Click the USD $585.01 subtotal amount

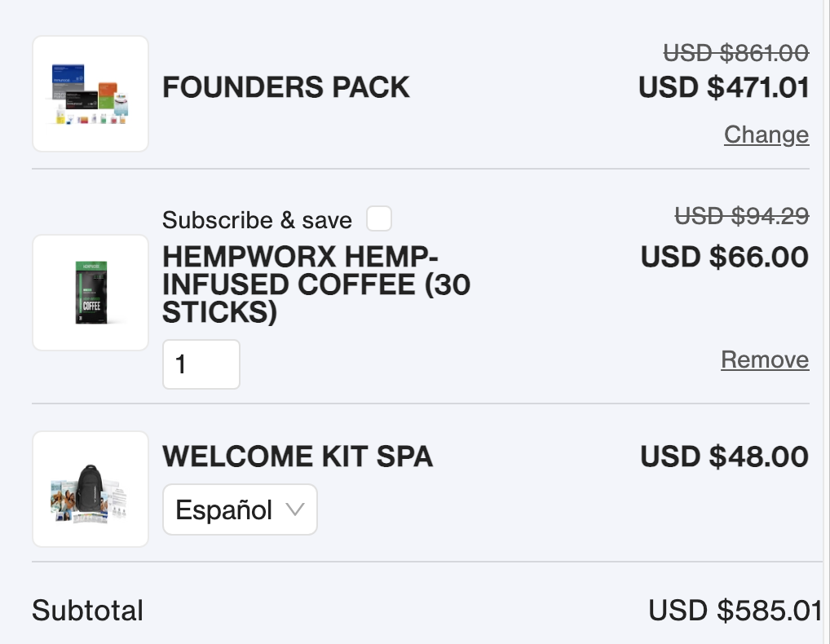pos(735,611)
